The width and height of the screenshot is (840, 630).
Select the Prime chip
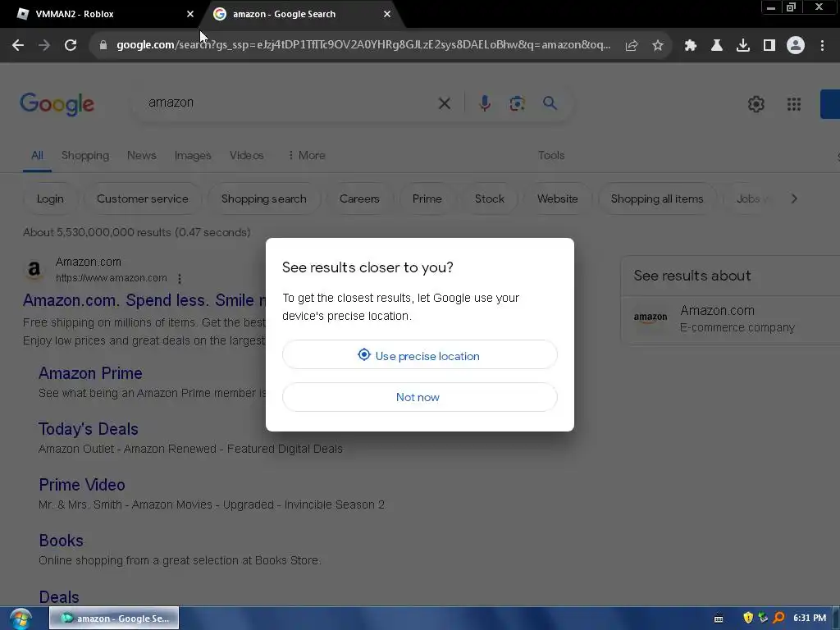point(427,199)
